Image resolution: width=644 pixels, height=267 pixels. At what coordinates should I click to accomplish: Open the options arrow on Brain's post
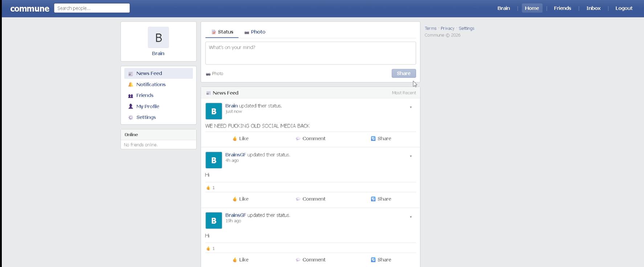click(411, 107)
